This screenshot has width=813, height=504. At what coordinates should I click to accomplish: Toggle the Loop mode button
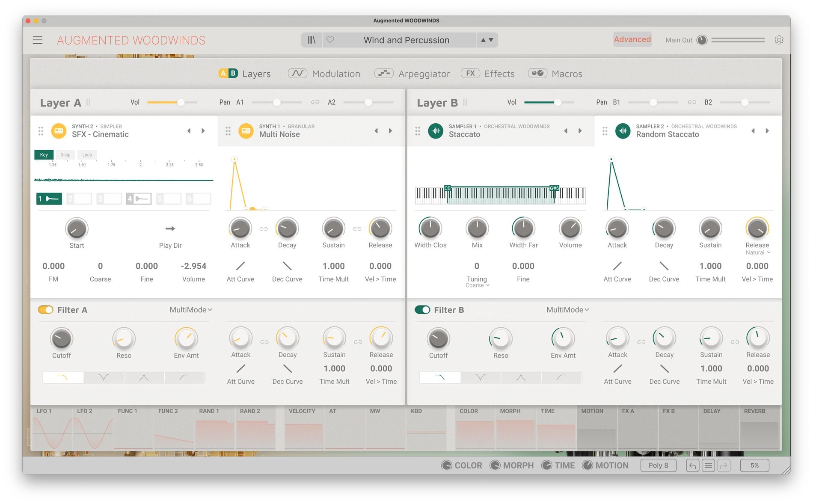click(87, 155)
